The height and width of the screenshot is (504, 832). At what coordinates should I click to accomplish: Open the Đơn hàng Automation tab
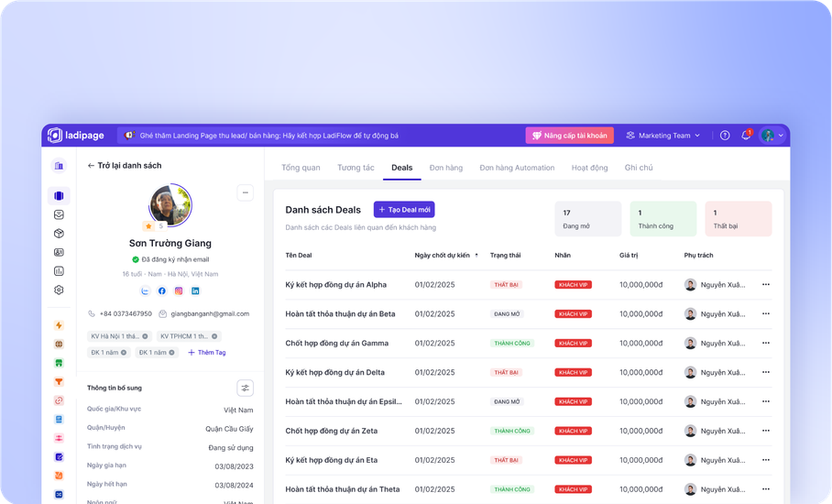pyautogui.click(x=517, y=168)
